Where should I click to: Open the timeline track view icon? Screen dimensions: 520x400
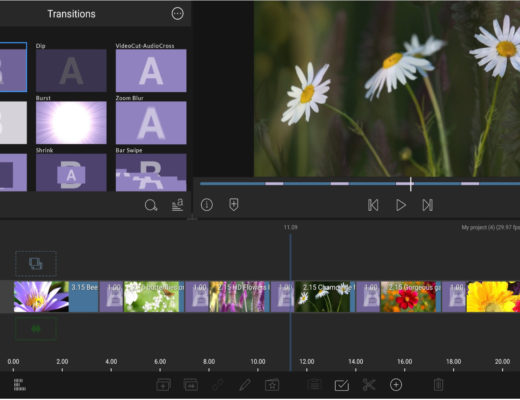pyautogui.click(x=19, y=385)
